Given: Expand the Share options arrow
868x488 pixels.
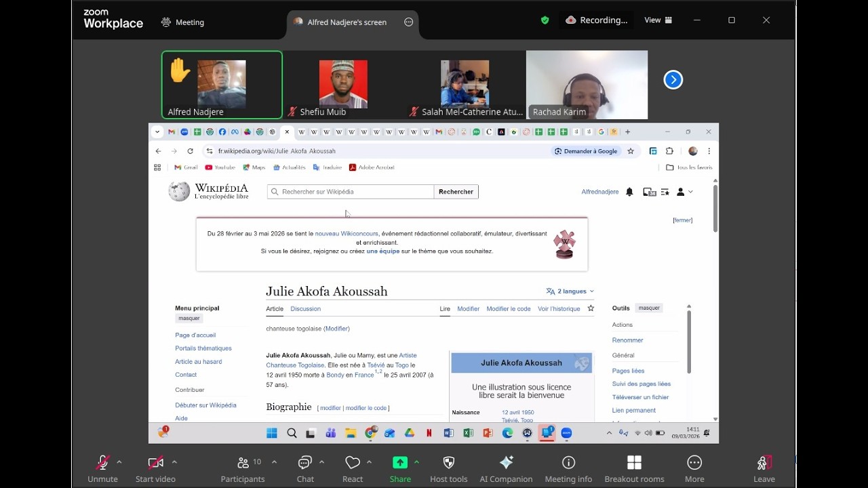Looking at the screenshot, I should point(416,462).
